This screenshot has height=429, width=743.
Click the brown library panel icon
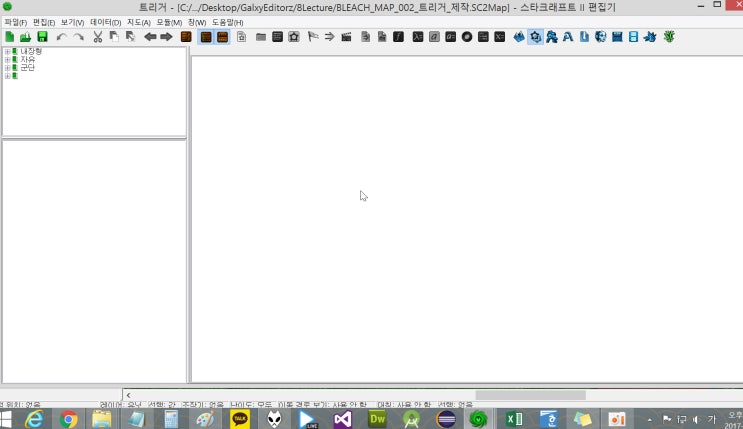186,37
